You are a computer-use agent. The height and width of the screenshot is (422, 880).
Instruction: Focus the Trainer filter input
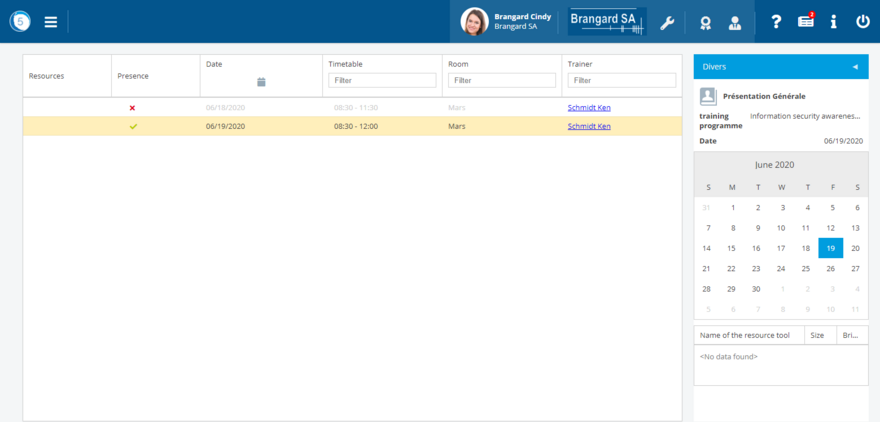tap(621, 80)
